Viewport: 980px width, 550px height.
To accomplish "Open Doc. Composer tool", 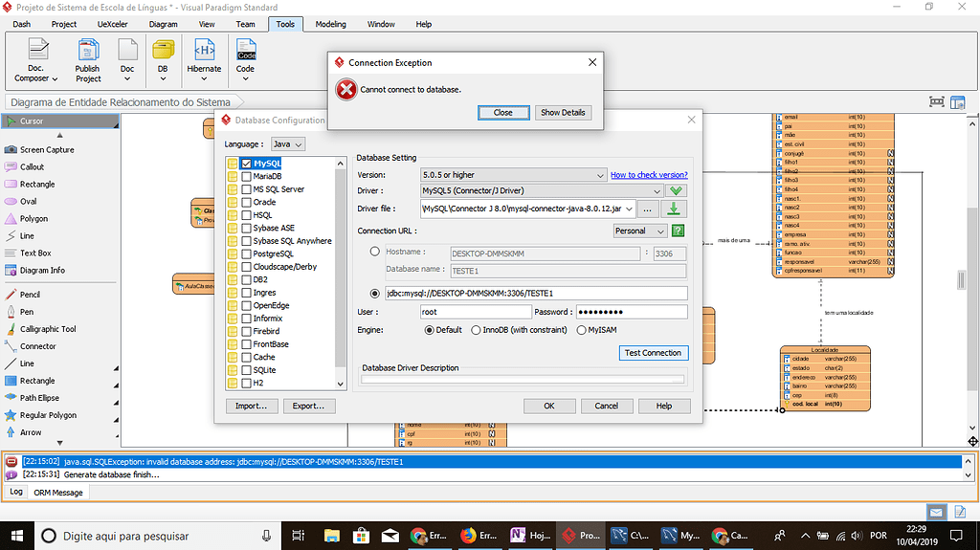I will (36, 60).
